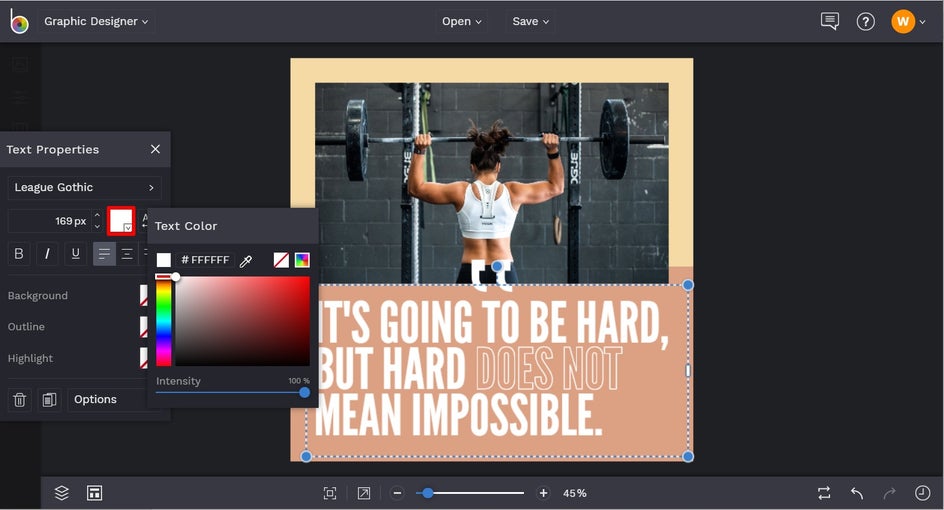Viewport: 944px width, 510px height.
Task: Click the Intensity 100 % value
Action: pos(299,381)
